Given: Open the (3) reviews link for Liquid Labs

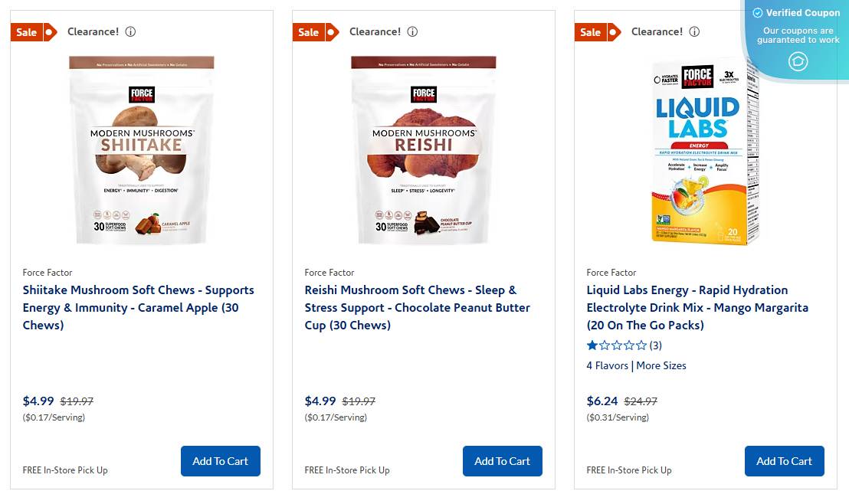Looking at the screenshot, I should click(x=655, y=345).
